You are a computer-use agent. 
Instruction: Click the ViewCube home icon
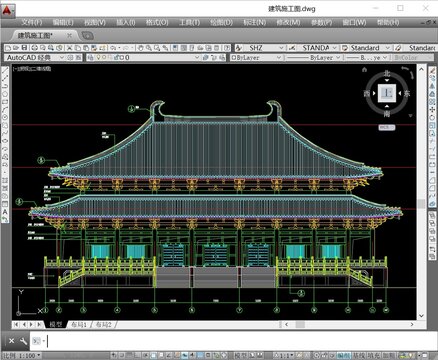coord(364,70)
